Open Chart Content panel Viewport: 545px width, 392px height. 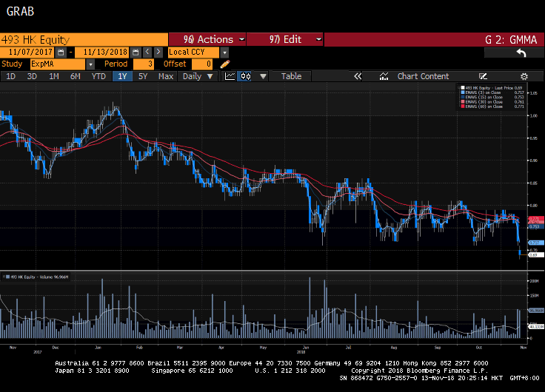point(423,76)
